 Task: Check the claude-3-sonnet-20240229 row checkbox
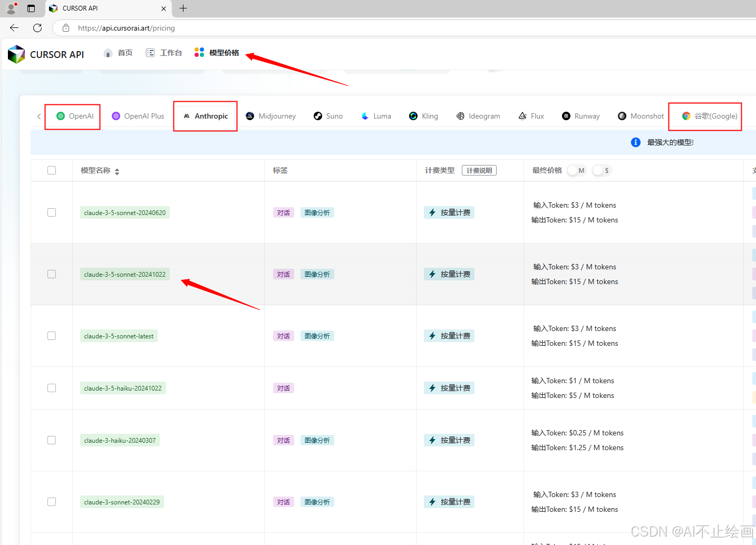click(52, 502)
